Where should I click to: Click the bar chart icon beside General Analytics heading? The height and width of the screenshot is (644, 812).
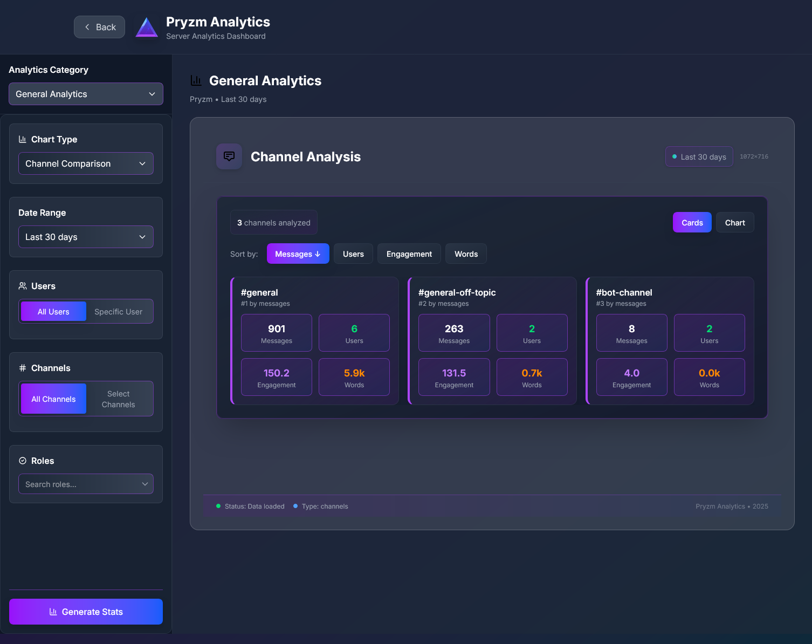pyautogui.click(x=196, y=80)
